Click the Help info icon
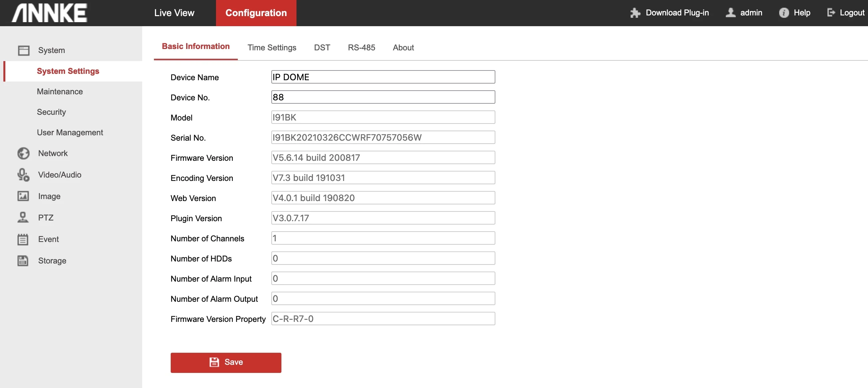 (784, 13)
